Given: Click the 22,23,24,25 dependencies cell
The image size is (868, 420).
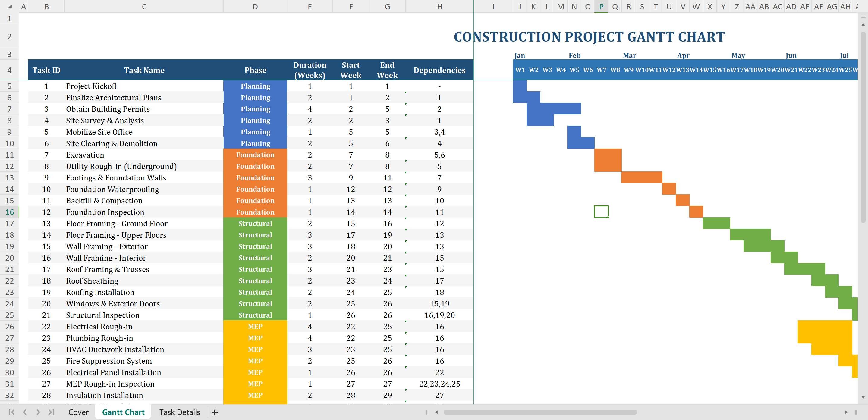Looking at the screenshot, I should [439, 384].
